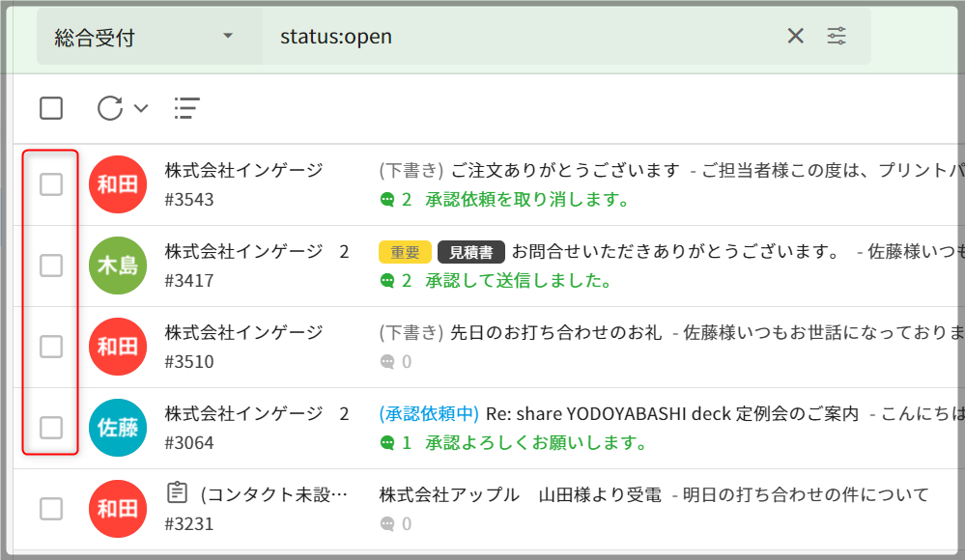Toggle the select-all checkbox in toolbar

point(51,108)
